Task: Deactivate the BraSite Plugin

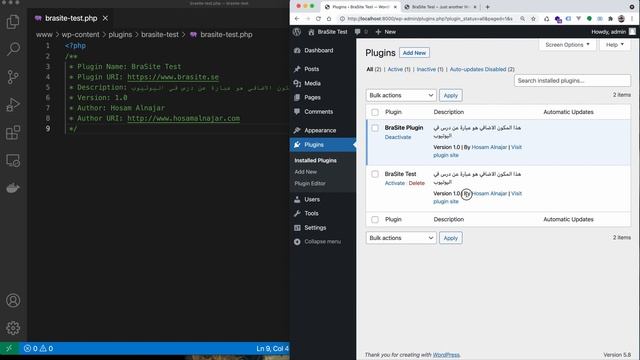Action: 398,137
